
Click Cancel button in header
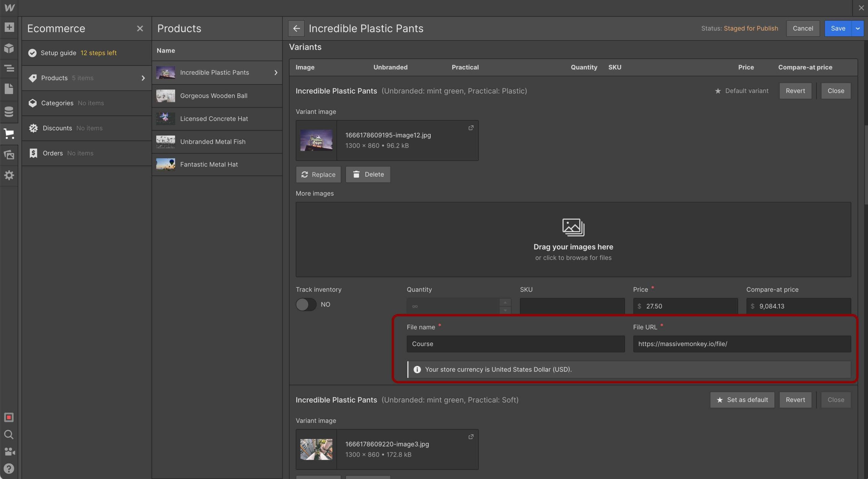coord(803,28)
